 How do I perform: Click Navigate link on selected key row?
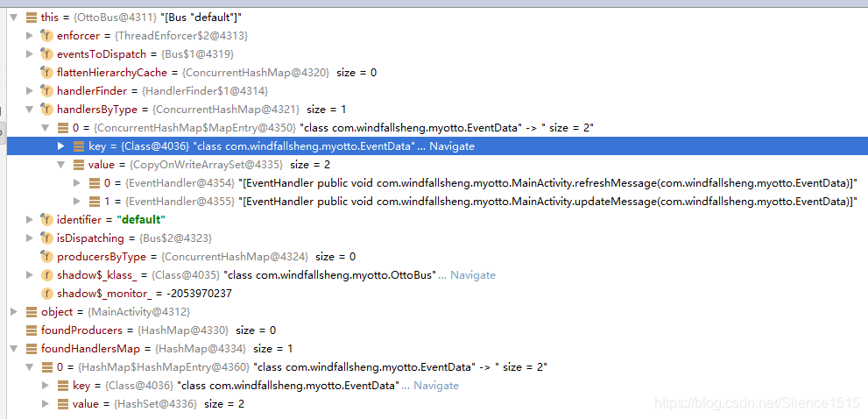(452, 146)
